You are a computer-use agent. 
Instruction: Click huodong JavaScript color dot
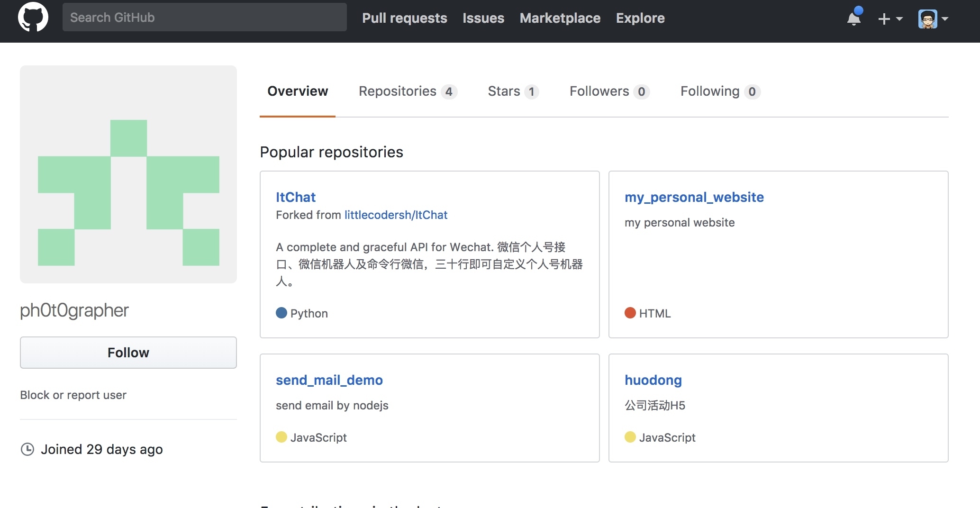pos(630,437)
